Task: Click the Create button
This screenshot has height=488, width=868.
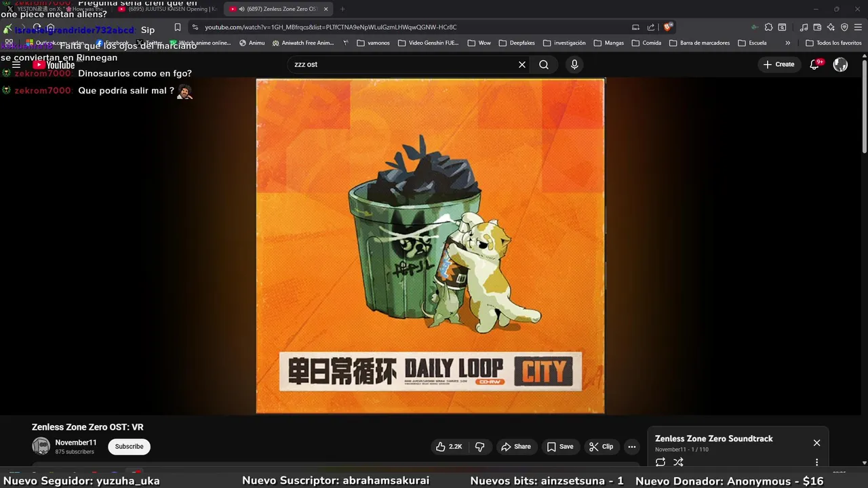Action: click(x=778, y=64)
